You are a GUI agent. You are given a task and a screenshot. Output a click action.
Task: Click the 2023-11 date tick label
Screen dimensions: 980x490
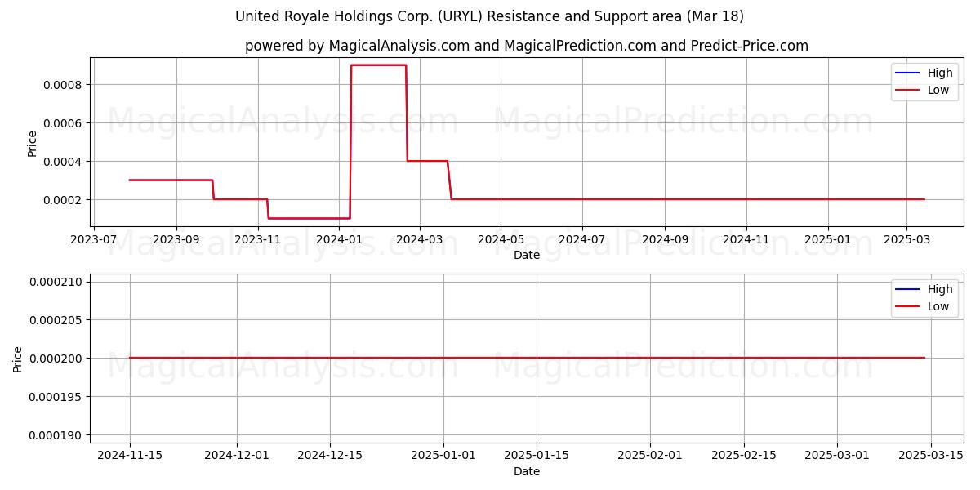click(x=258, y=240)
